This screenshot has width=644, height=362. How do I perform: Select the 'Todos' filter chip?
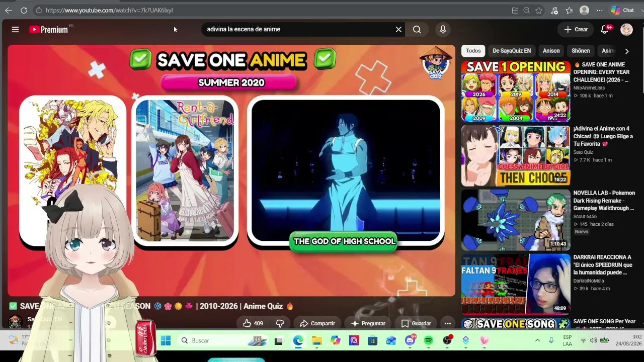point(473,51)
